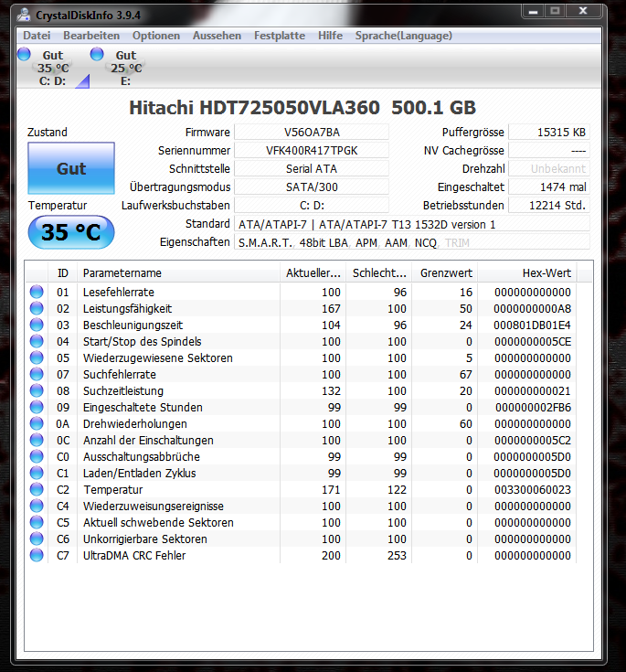Open the Festplatte menu
This screenshot has width=626, height=672.
point(280,36)
